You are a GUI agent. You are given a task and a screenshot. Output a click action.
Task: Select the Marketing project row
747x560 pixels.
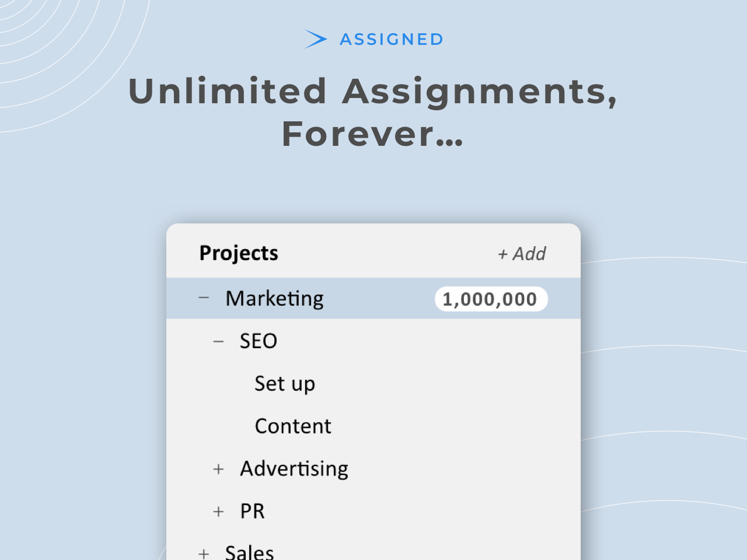tap(373, 298)
